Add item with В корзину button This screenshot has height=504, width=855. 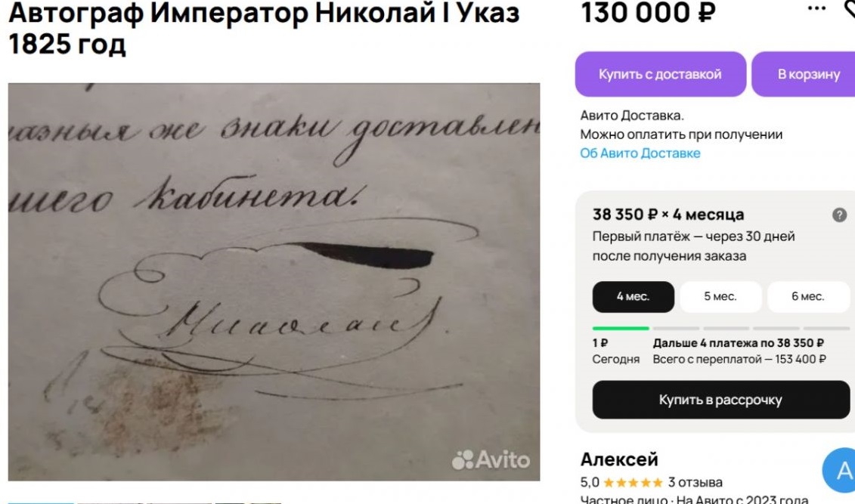click(x=804, y=74)
